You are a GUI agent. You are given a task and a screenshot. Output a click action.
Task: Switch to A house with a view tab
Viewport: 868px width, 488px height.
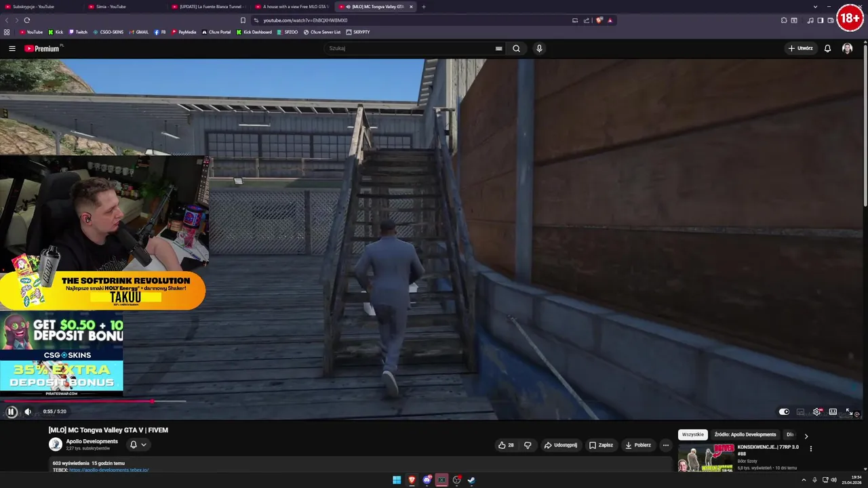click(292, 7)
